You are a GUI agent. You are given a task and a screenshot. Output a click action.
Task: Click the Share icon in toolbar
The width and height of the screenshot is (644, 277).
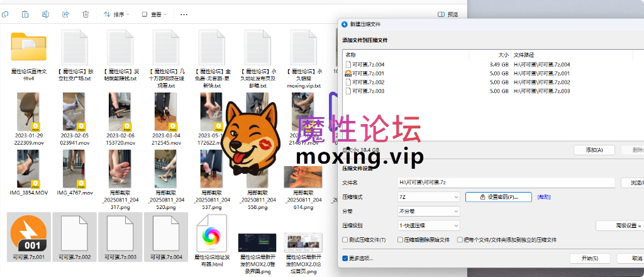tap(65, 14)
